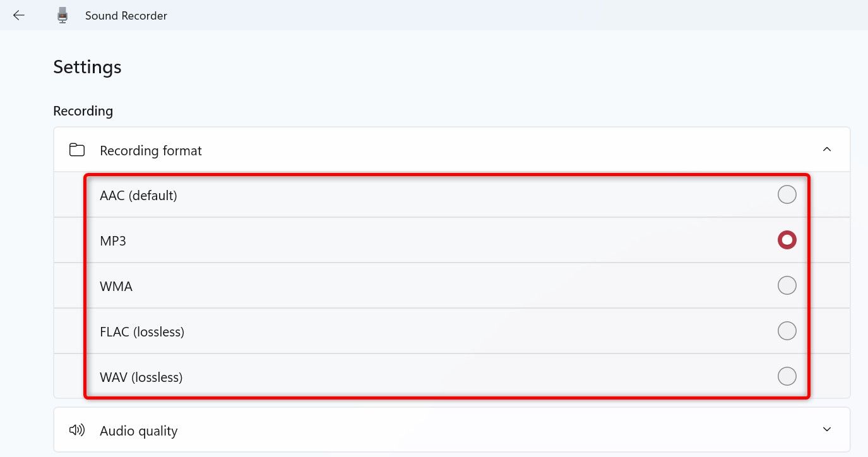Click the Audio quality speaker icon
Viewport: 868px width, 457px height.
(77, 430)
